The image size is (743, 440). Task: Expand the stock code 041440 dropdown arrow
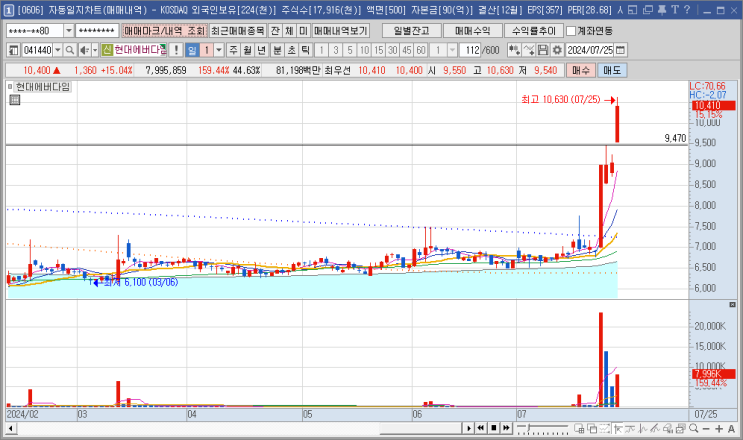pyautogui.click(x=58, y=50)
